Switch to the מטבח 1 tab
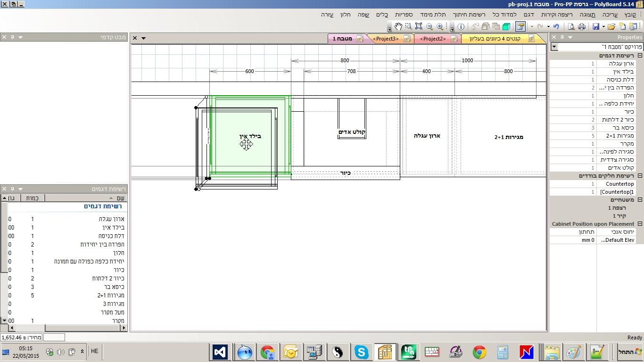 pyautogui.click(x=349, y=39)
